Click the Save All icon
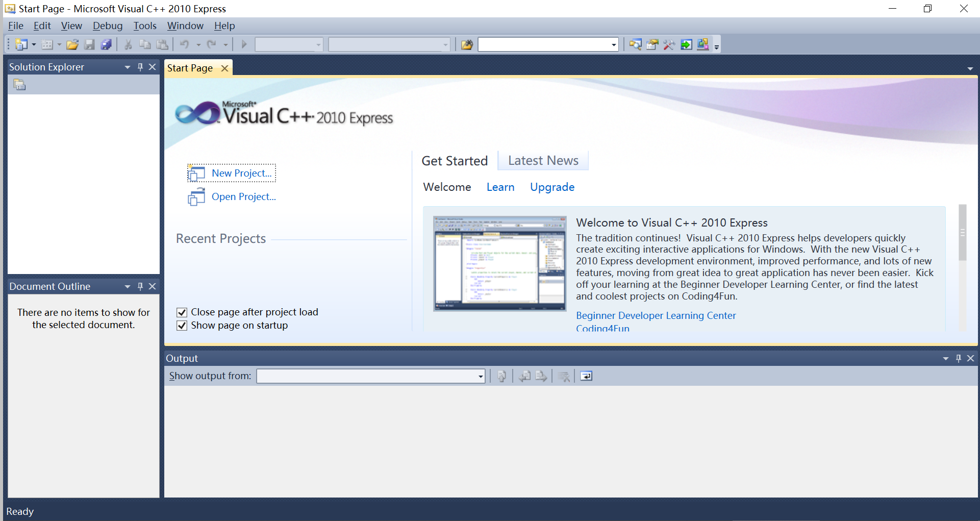The height and width of the screenshot is (521, 980). (106, 45)
